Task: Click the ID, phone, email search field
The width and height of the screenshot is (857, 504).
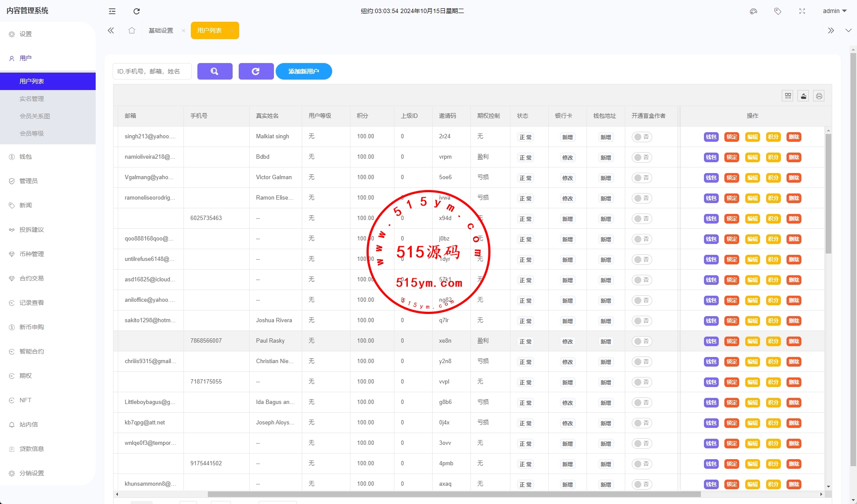Action: [x=152, y=71]
